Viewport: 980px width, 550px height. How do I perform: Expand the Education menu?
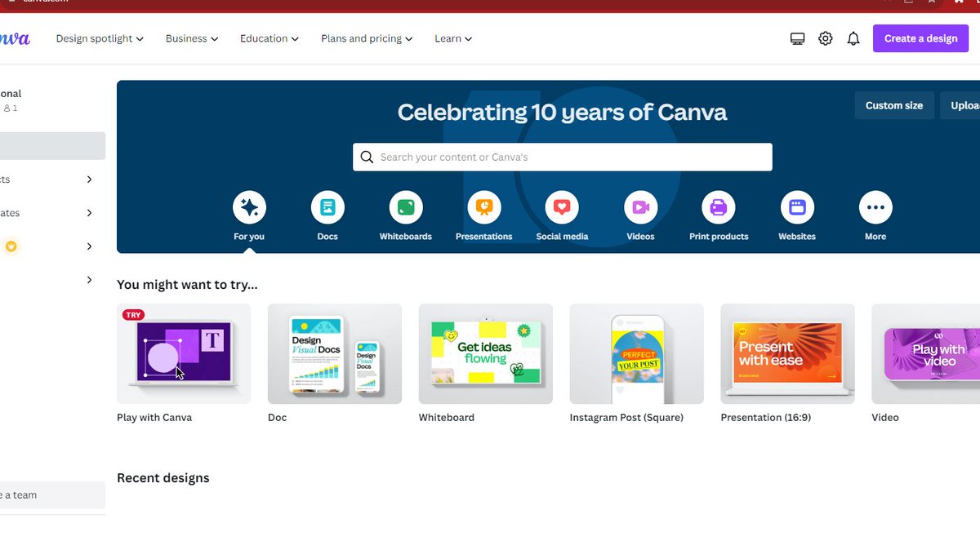point(269,38)
